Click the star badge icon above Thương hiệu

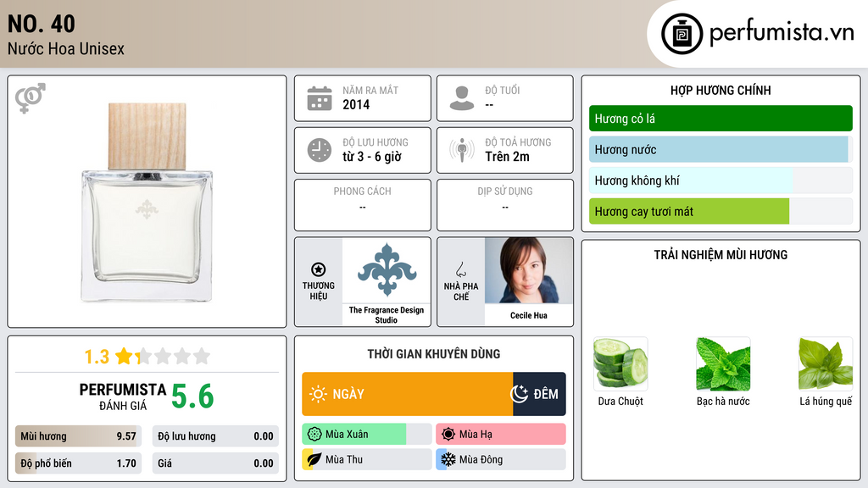(319, 269)
